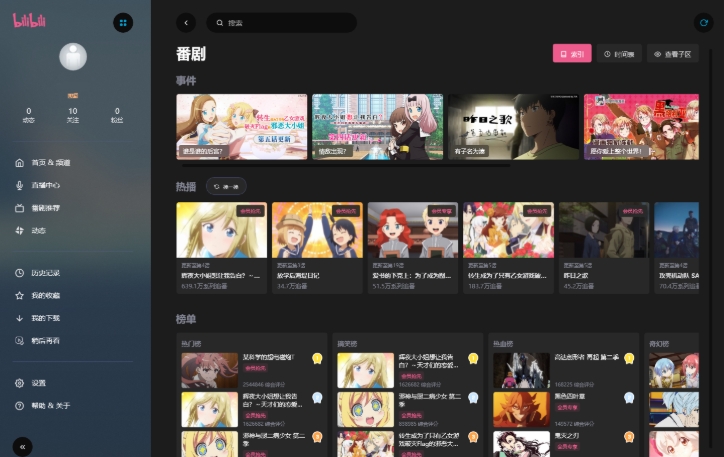Open the first event banner with two girls
This screenshot has width=724, height=457.
point(241,127)
